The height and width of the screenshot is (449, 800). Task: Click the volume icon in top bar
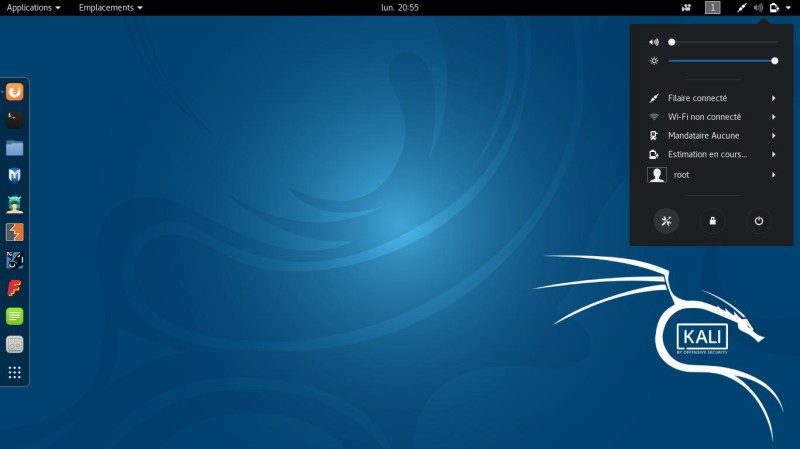tap(758, 8)
